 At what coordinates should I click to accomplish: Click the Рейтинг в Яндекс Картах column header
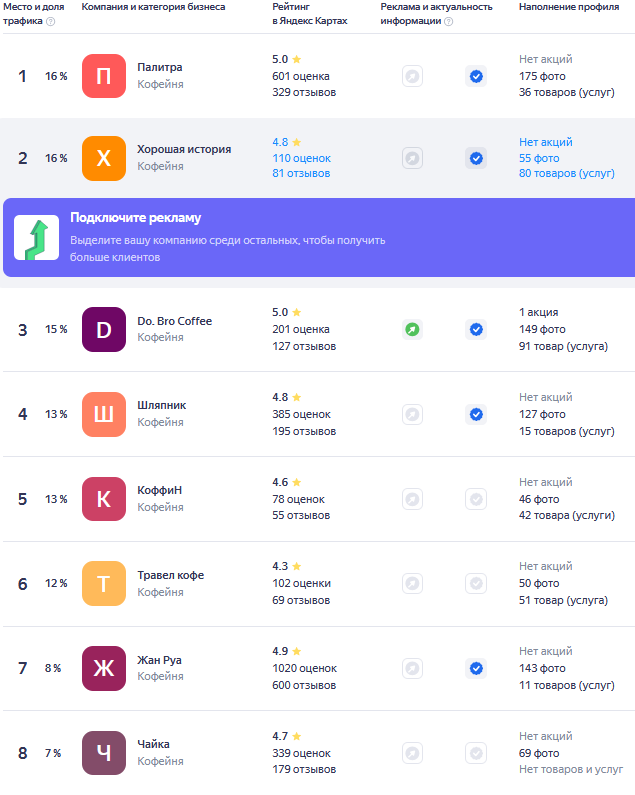309,14
